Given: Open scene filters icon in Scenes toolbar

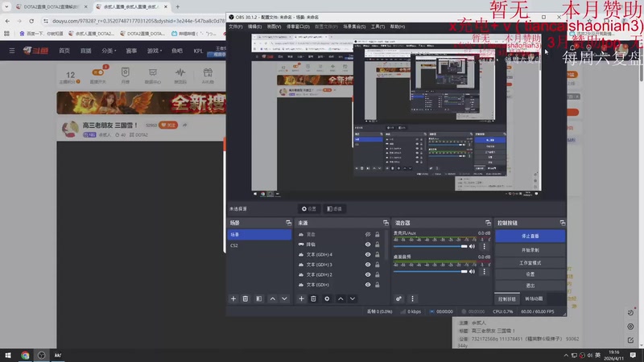Looking at the screenshot, I should click(258, 298).
